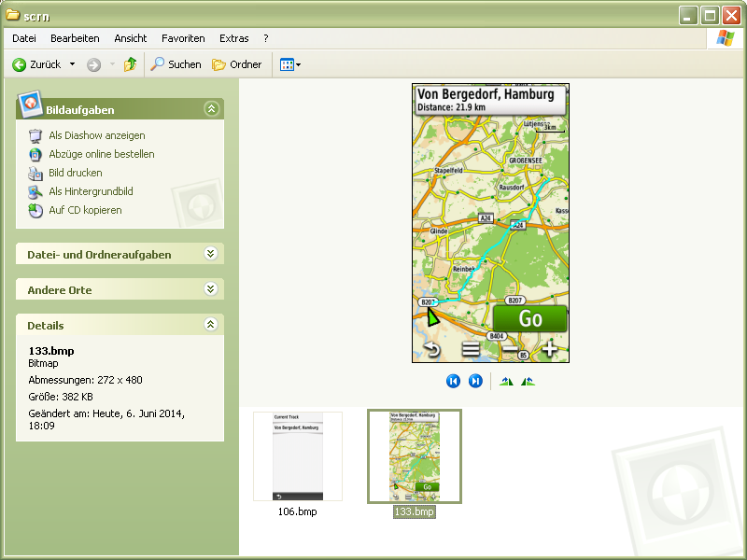Select the 133.bmp thumbnail
747x560 pixels.
pyautogui.click(x=415, y=456)
